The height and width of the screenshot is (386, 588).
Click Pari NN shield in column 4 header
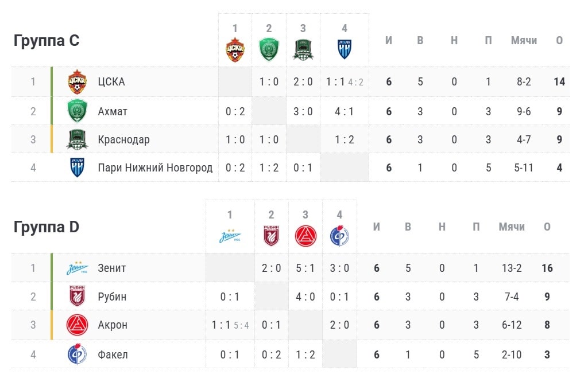point(345,49)
